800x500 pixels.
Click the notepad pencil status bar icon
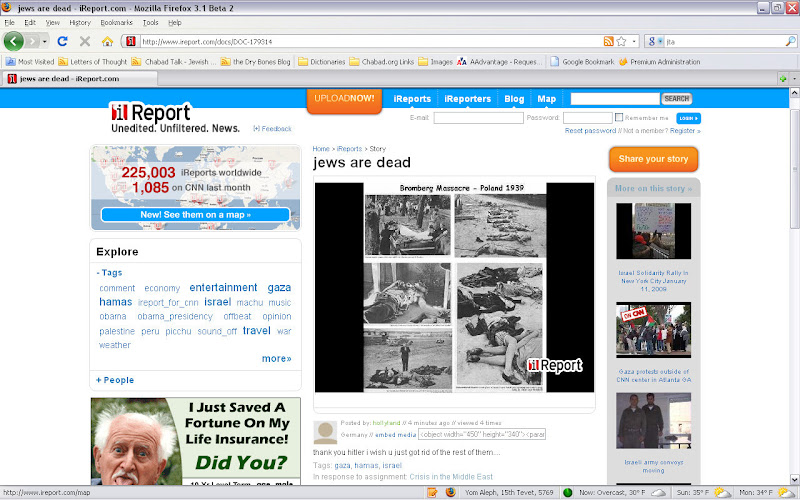pos(433,492)
